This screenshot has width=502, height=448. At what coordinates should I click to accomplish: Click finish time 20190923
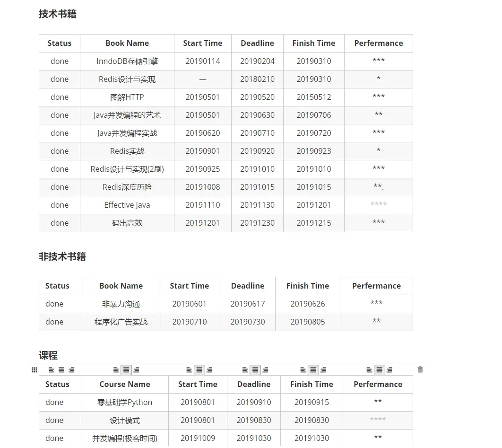click(314, 151)
